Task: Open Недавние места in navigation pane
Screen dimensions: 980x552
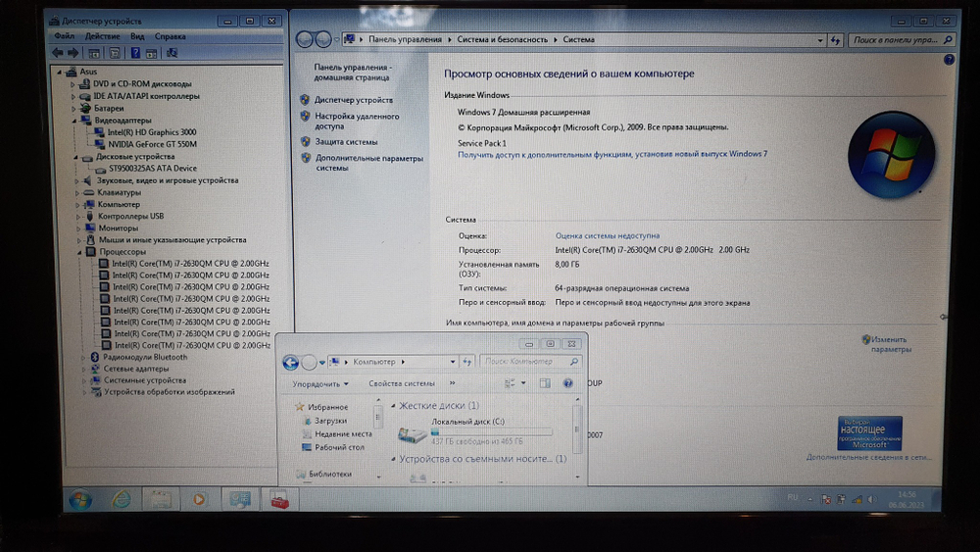Action: (343, 433)
